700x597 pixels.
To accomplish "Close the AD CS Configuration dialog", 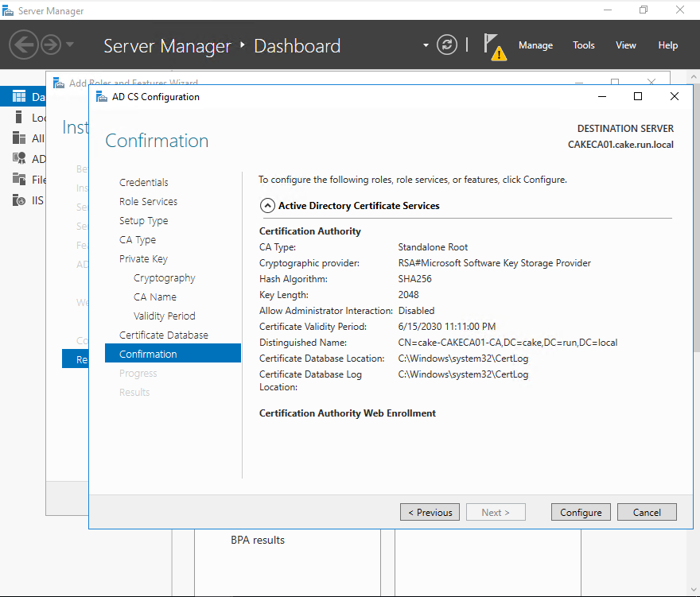I will 674,96.
